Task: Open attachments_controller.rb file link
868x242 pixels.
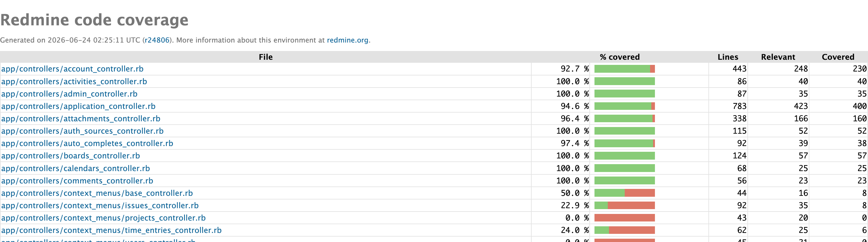Action: click(x=81, y=119)
